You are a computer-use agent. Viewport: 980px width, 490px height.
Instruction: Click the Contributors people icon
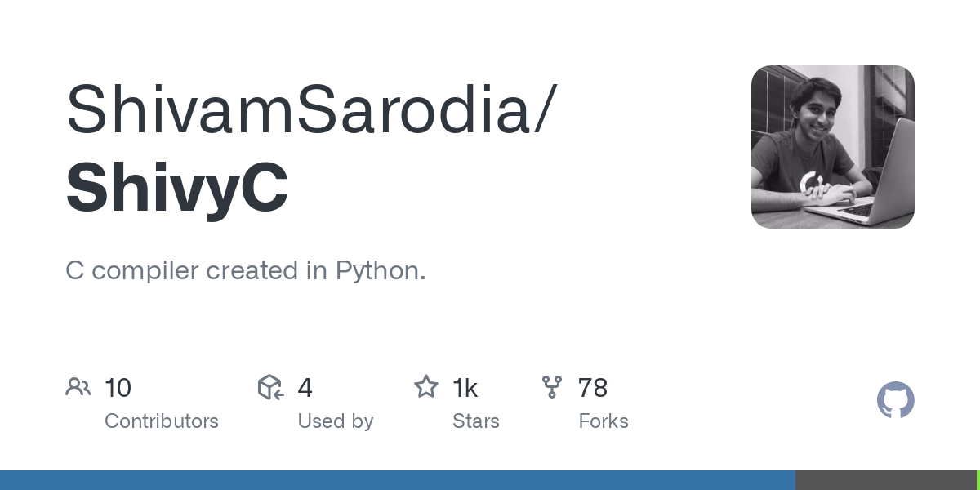tap(78, 387)
